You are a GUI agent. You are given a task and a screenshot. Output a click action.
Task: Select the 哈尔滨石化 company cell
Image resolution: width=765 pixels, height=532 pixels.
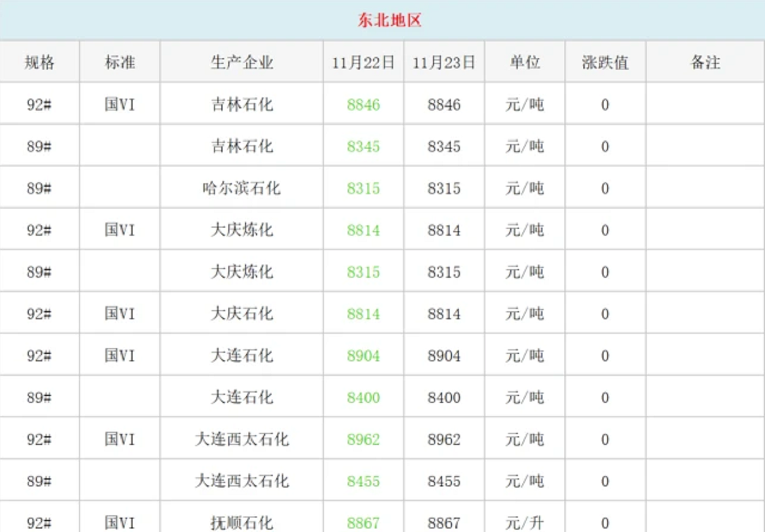click(x=242, y=188)
